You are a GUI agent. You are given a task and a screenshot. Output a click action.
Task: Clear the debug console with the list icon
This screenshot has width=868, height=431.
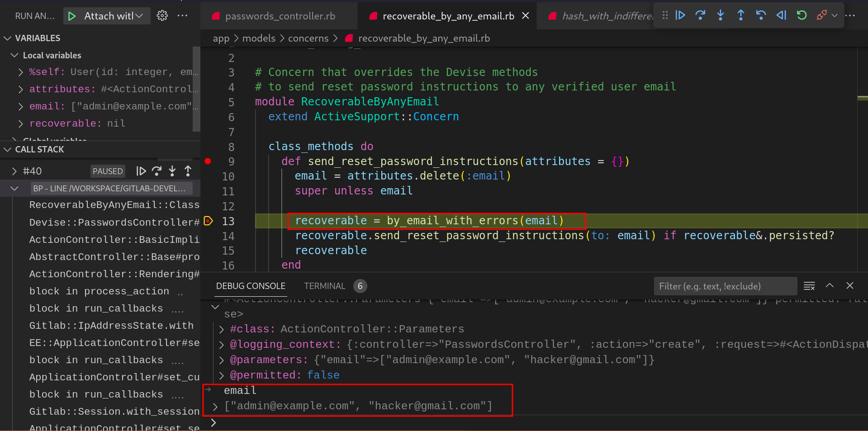tap(809, 286)
